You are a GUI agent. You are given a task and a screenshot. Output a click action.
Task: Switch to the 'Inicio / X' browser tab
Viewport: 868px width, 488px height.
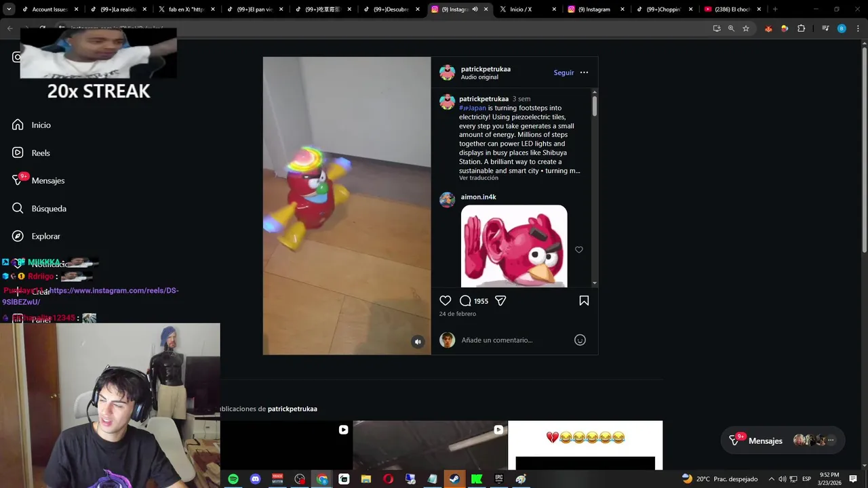point(526,9)
